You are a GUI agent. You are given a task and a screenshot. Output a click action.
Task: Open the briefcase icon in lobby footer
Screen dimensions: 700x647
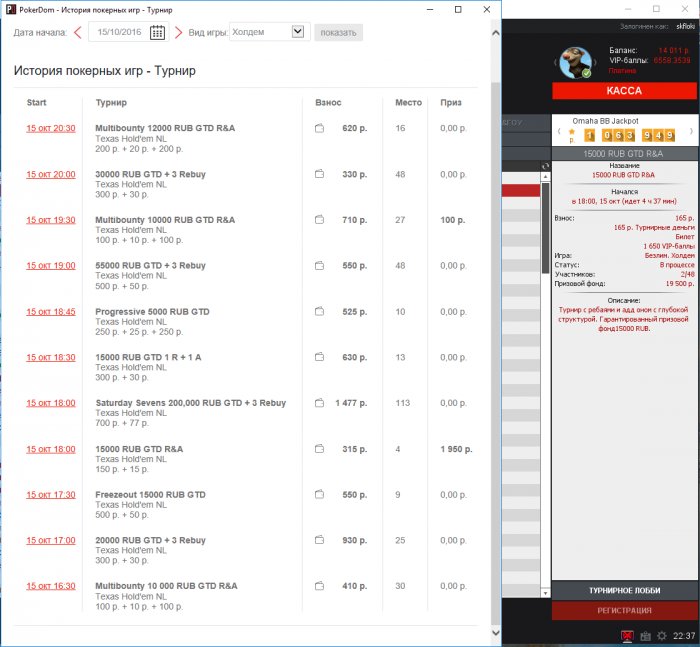(x=645, y=636)
